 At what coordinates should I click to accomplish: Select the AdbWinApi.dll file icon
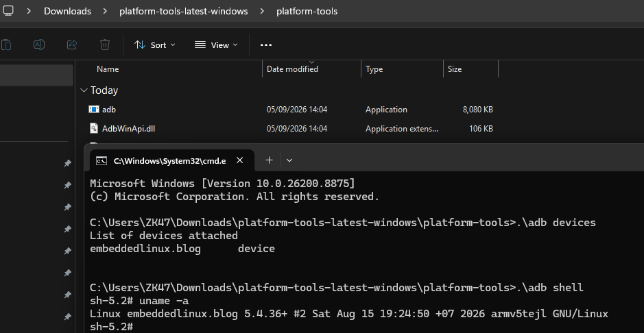coord(94,128)
